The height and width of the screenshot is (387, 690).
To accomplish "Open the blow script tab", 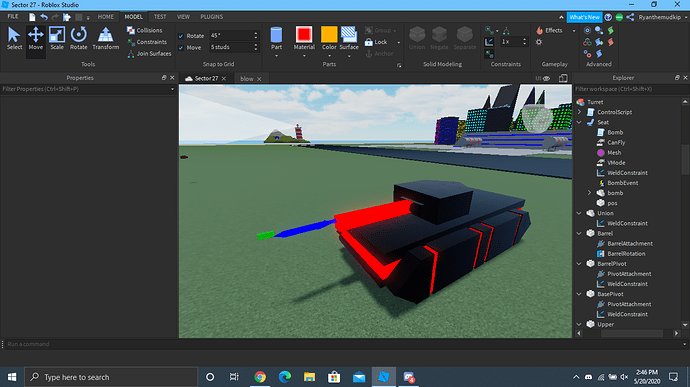I will coord(247,79).
